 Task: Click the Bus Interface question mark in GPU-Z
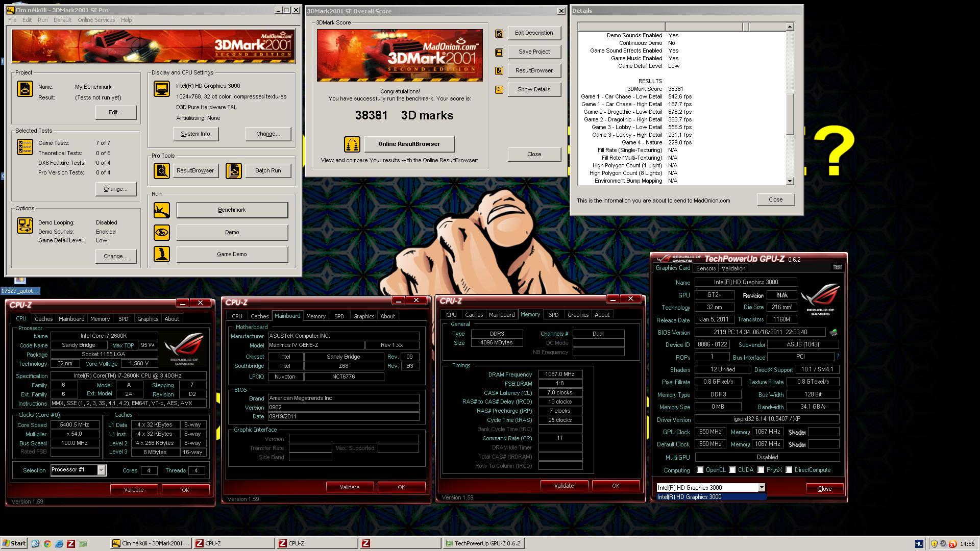tap(838, 357)
